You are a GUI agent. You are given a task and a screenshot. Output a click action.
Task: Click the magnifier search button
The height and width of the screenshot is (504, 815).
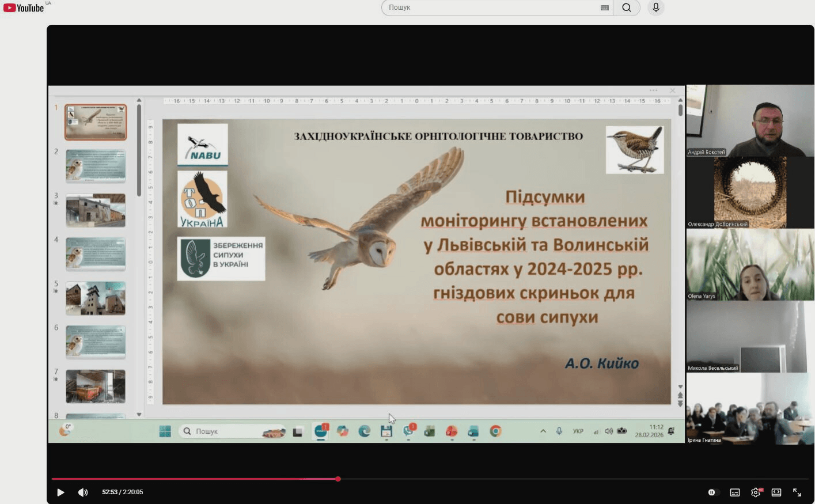click(x=627, y=8)
